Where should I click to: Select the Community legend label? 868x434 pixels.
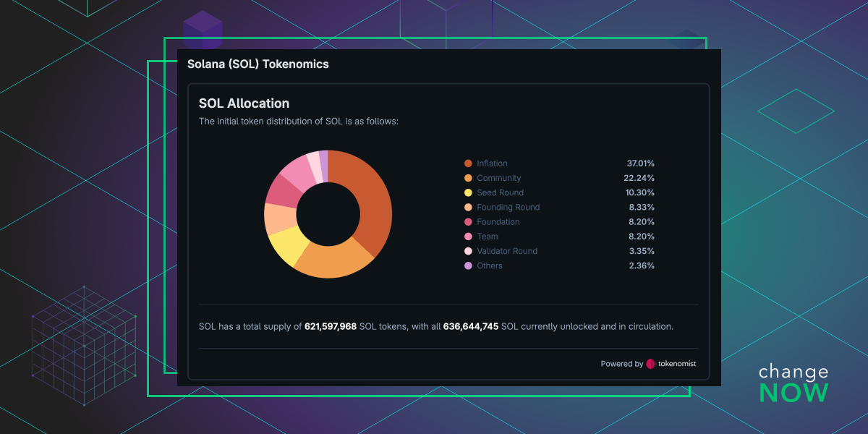[x=498, y=178]
